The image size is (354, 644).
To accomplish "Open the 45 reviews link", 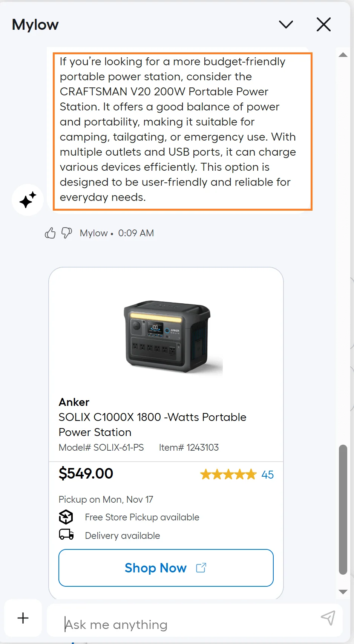I will click(268, 474).
